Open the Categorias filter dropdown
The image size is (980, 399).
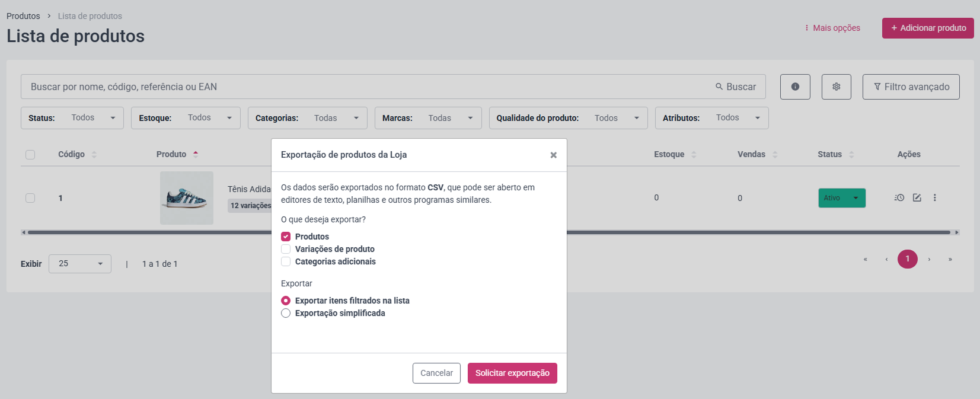tap(308, 118)
